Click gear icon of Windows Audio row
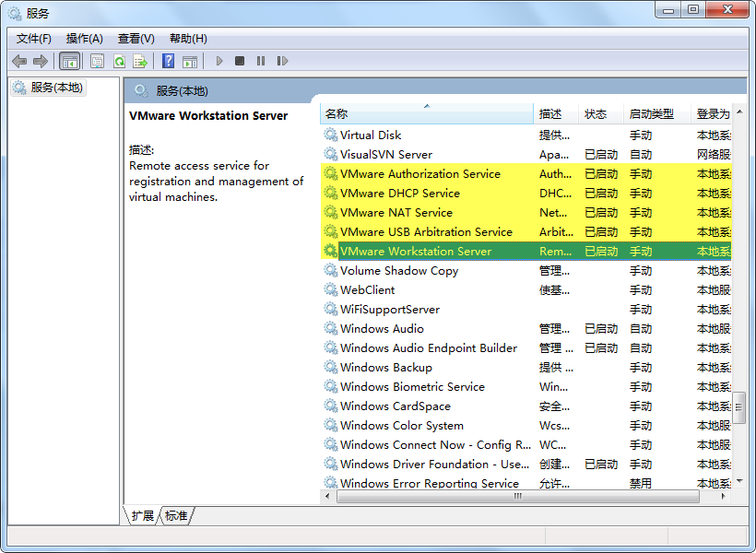This screenshot has width=756, height=553. point(330,328)
